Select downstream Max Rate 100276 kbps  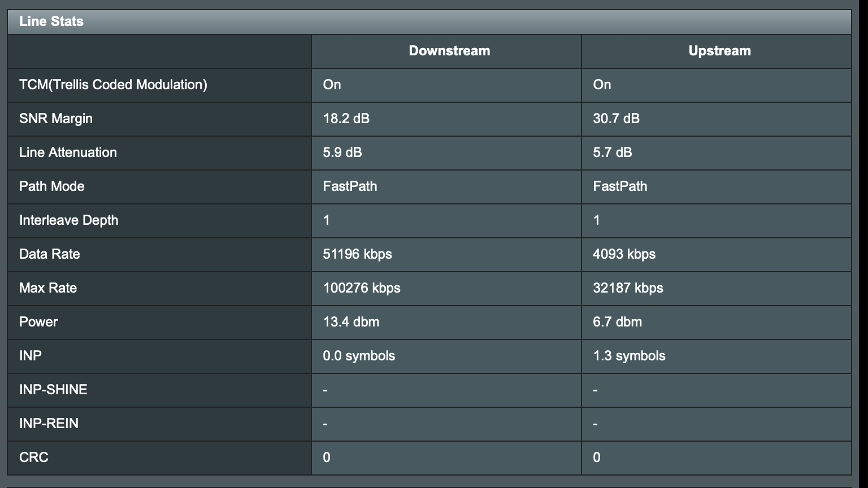click(x=362, y=288)
